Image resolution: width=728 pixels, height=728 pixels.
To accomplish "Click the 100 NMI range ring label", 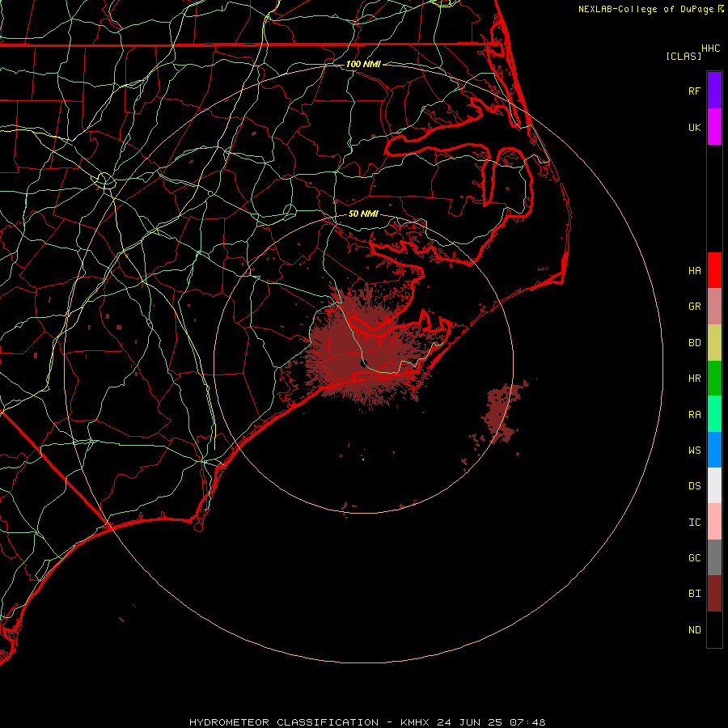I will pos(363,64).
